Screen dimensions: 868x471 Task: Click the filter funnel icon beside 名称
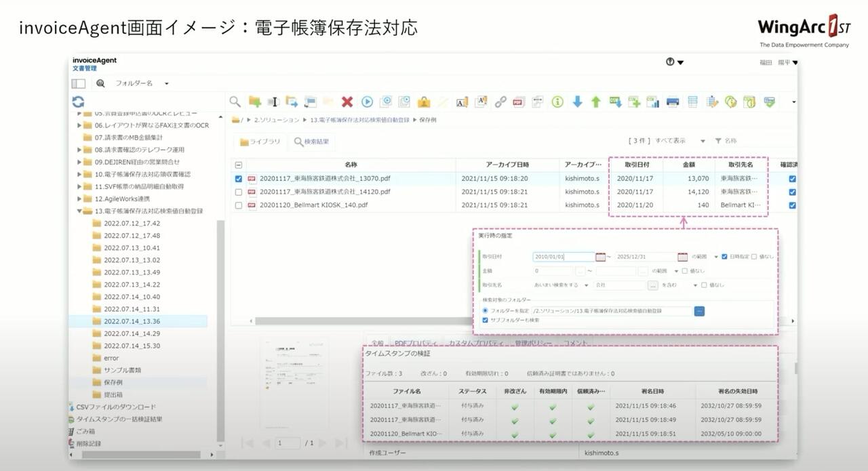[x=718, y=141]
